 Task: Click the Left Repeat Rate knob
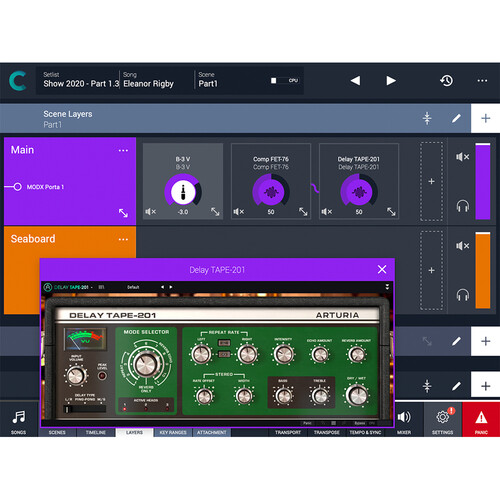(x=201, y=354)
